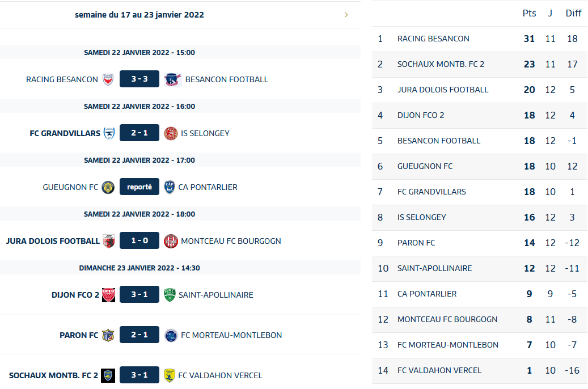Open Dijon FCO 2 team name in fixtures
This screenshot has height=389, width=588.
[x=75, y=295]
